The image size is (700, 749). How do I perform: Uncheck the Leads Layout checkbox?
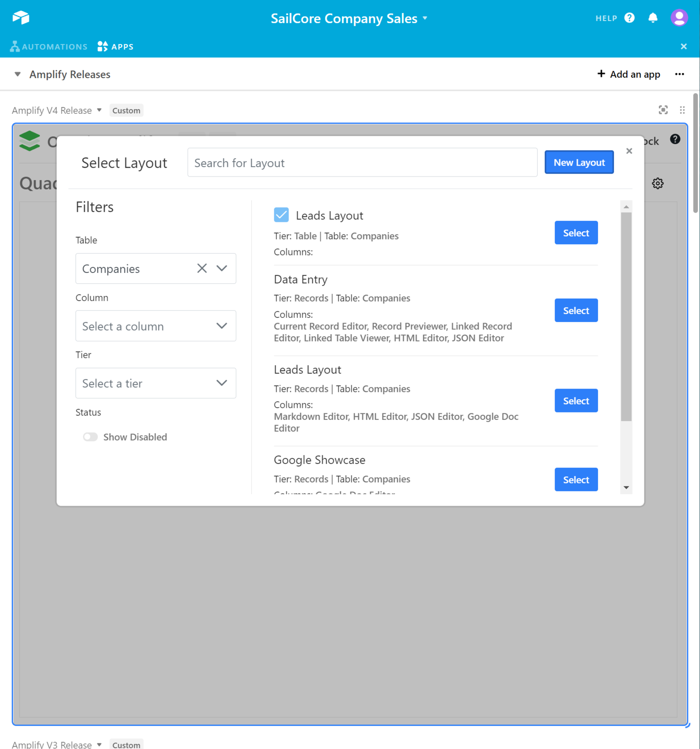[281, 215]
